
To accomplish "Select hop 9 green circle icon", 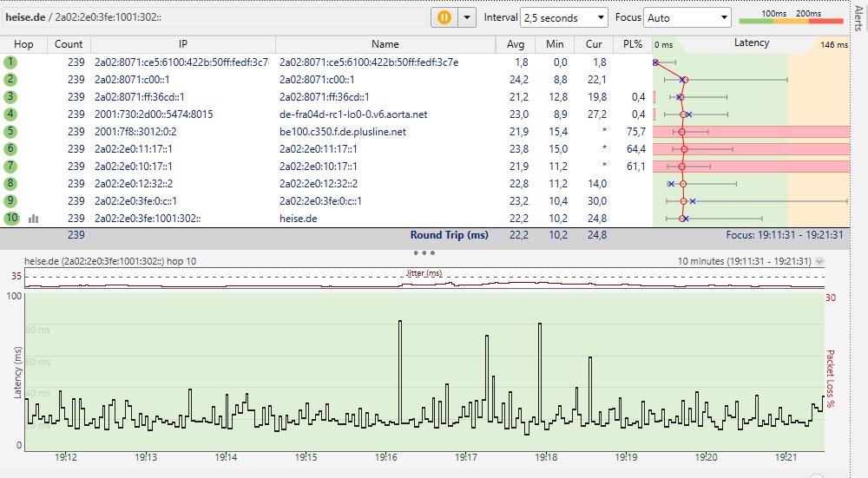I will (x=10, y=200).
